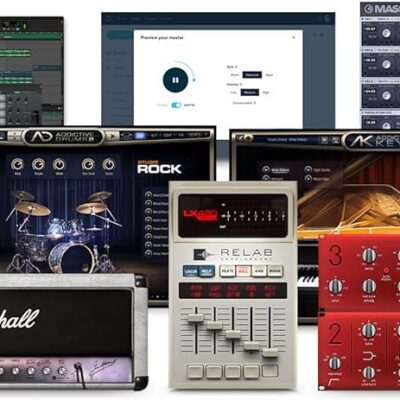
Task: Click the Overhead knob in Addictive Drums
Action: (88, 164)
